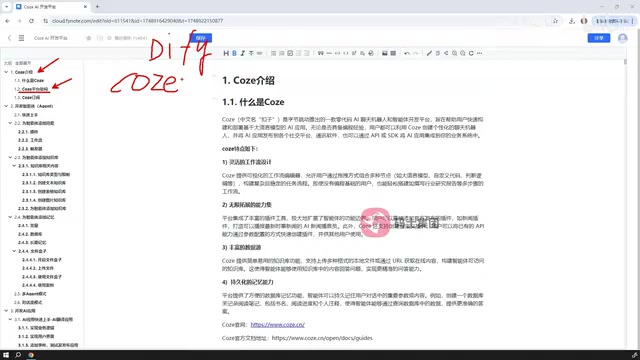
Task: Toggle the outline hamburger menu
Action: point(21,38)
